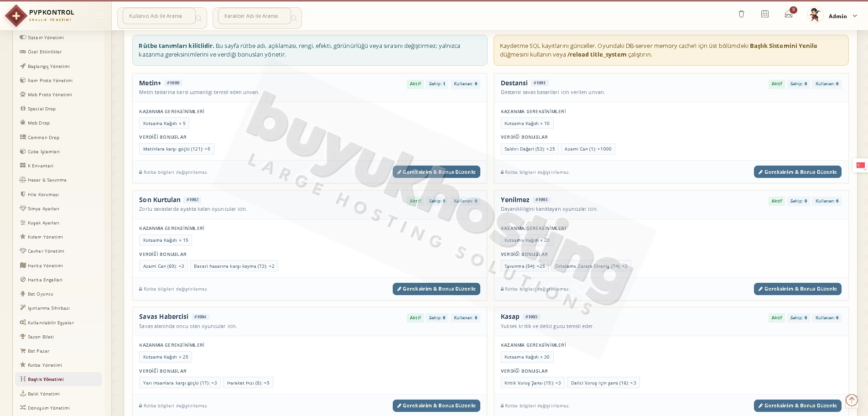Click the Rutbe Yönetimi star icon
Image resolution: width=868 pixels, height=416 pixels.
coord(23,365)
